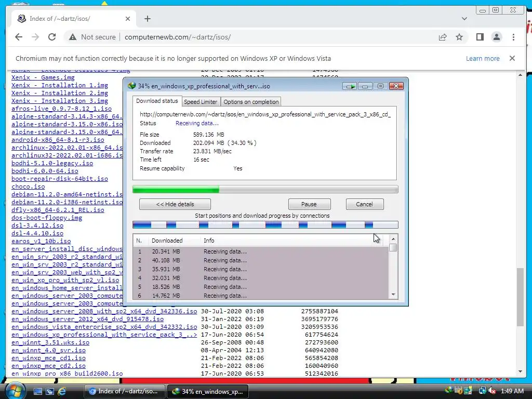Launch Internet Explorer from quick launch
The width and height of the screenshot is (532, 399).
[x=62, y=391]
